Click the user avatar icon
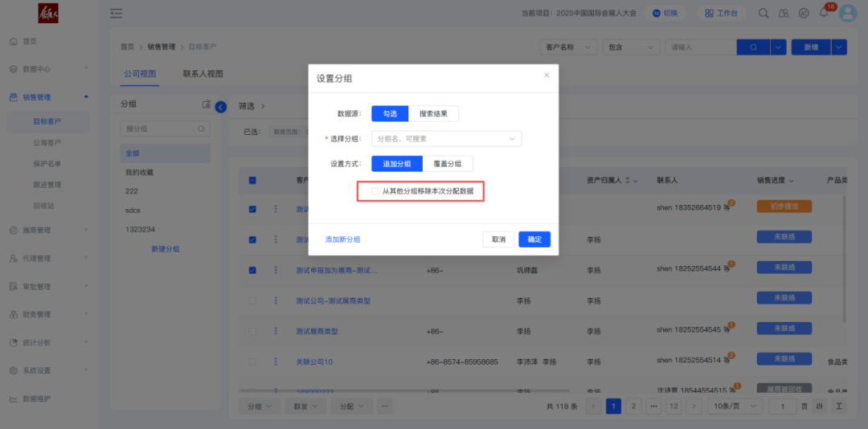This screenshot has width=868, height=429. (848, 14)
